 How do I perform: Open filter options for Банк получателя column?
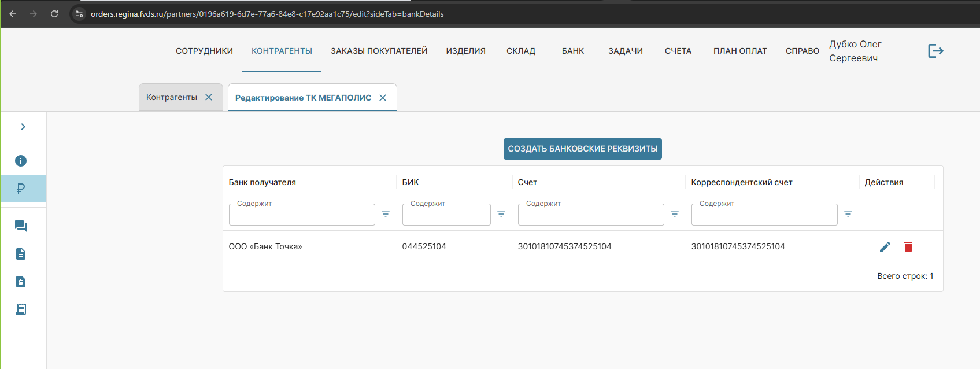[386, 214]
